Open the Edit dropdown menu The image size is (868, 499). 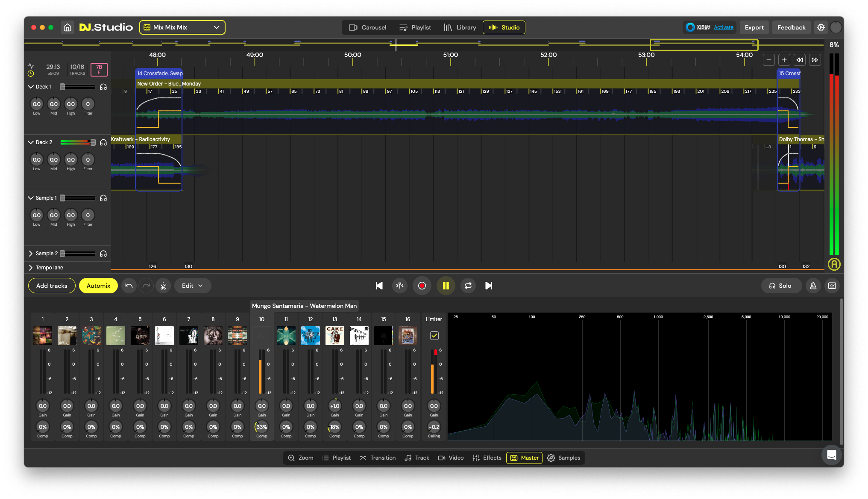192,286
